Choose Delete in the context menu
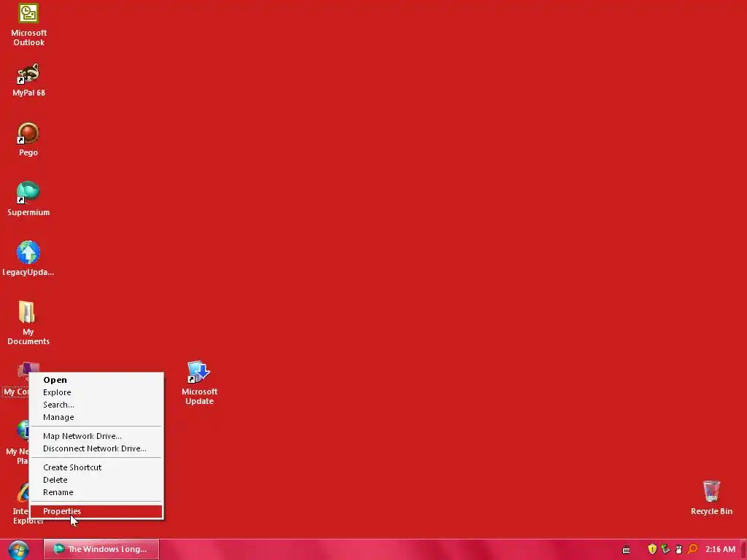747x560 pixels. click(96, 480)
